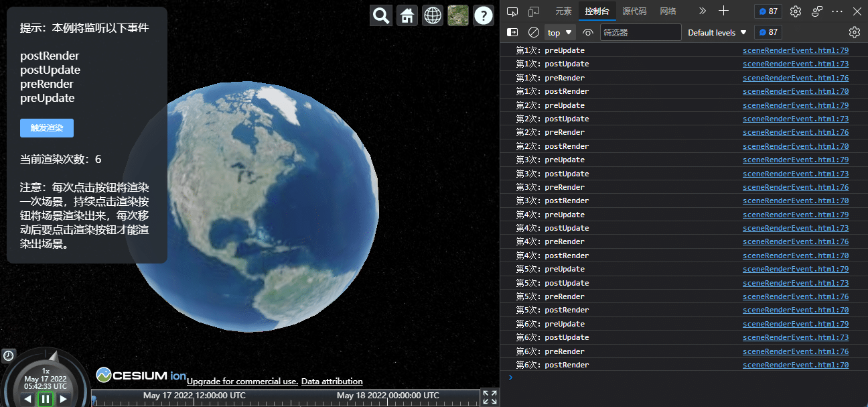Viewport: 868px width, 407px height.
Task: Click the 第3次: preRender log message
Action: (551, 187)
